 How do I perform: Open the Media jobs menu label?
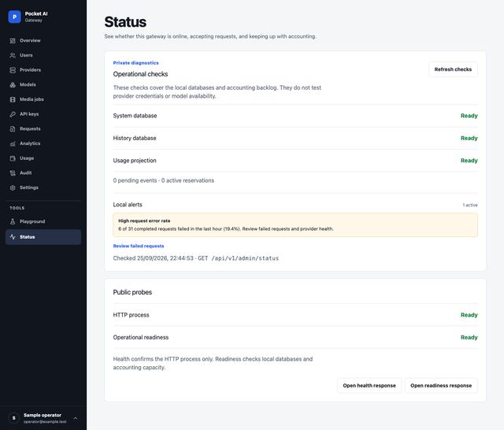31,100
